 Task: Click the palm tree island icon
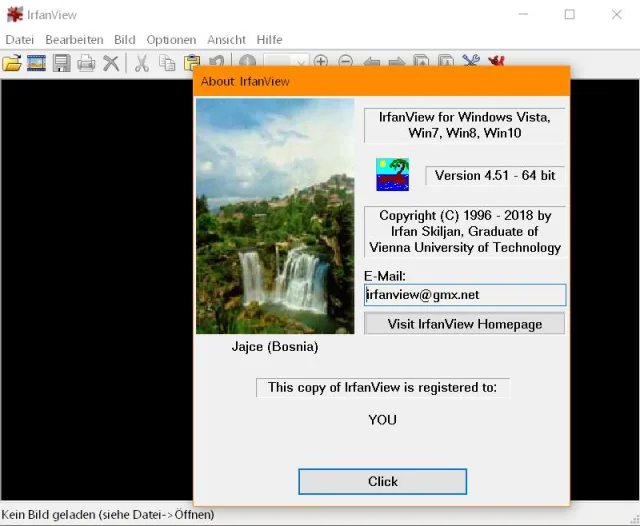392,174
